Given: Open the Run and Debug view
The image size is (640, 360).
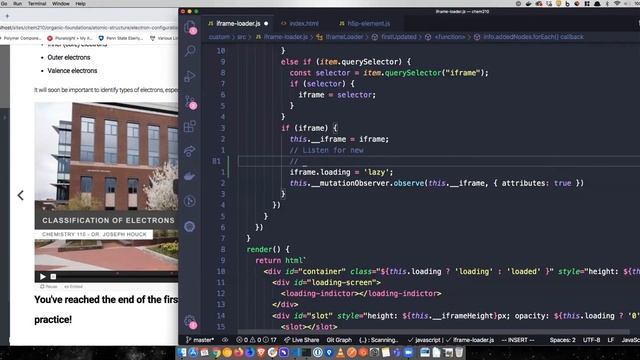Looking at the screenshot, I should [x=190, y=76].
